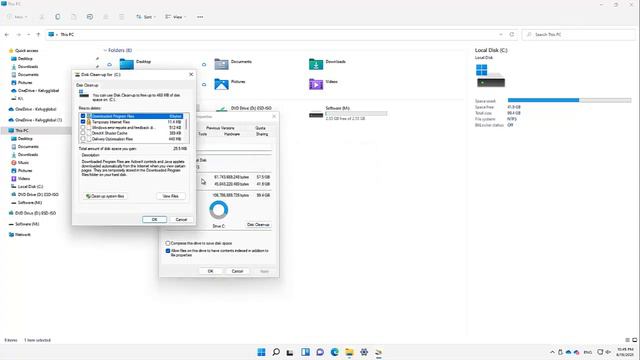This screenshot has height=360, width=640.
Task: Go up one level with Up arrow
Action: click(x=38, y=35)
